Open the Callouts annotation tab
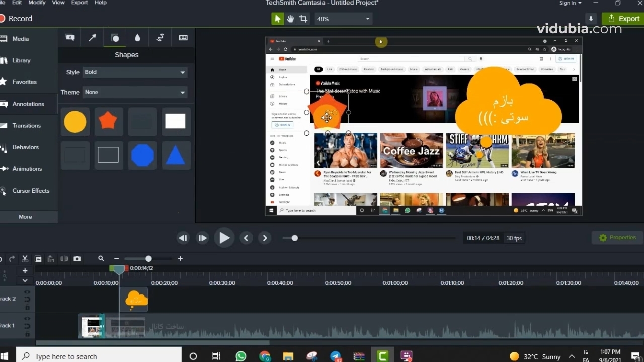Screen dimensions: 644x362 point(70,38)
